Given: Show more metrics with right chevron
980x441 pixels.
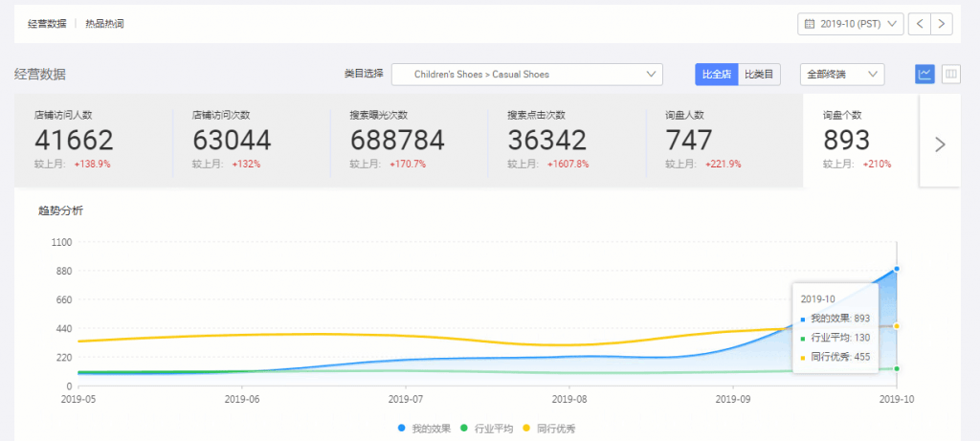Looking at the screenshot, I should (940, 144).
